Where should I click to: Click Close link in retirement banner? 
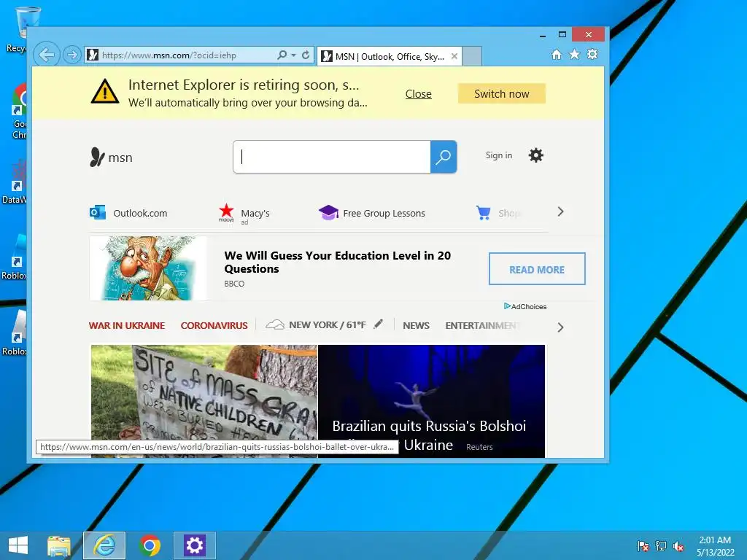click(x=418, y=94)
